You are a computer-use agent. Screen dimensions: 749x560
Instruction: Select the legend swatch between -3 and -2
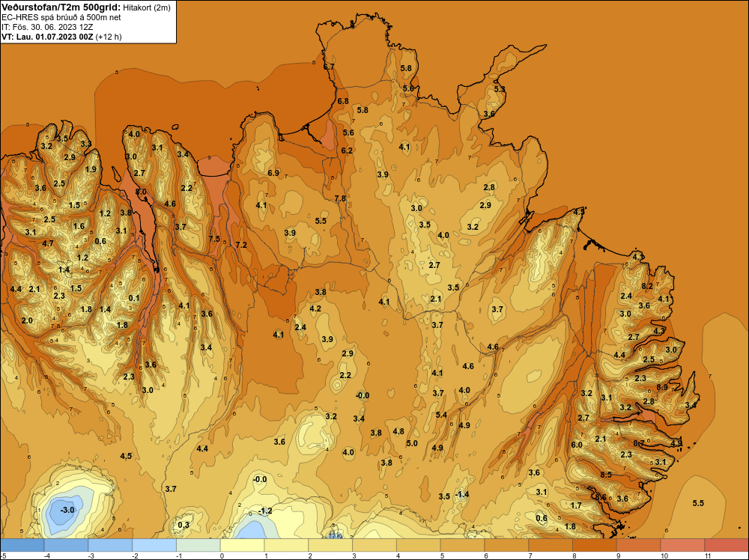tap(110, 545)
